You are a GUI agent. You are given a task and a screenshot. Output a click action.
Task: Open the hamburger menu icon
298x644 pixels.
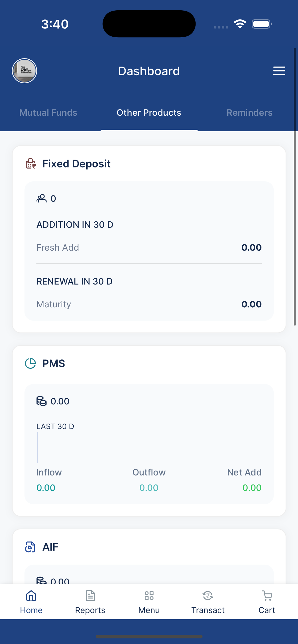click(279, 71)
